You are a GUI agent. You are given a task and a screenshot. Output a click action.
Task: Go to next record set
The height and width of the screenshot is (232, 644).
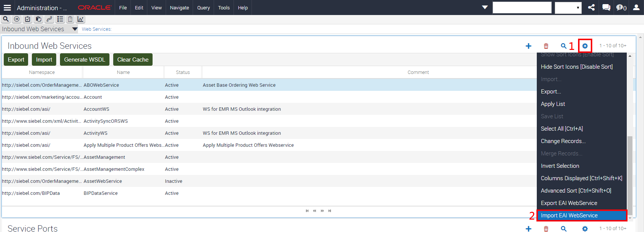(x=322, y=211)
